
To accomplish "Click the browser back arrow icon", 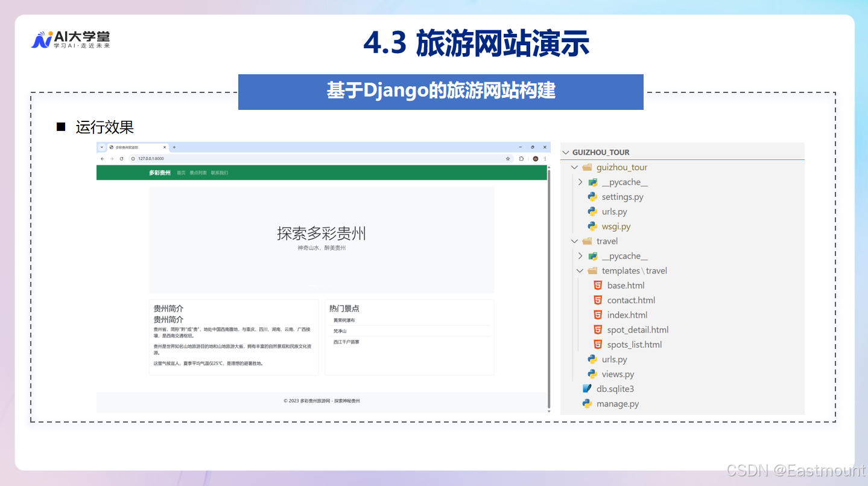I will tap(102, 158).
